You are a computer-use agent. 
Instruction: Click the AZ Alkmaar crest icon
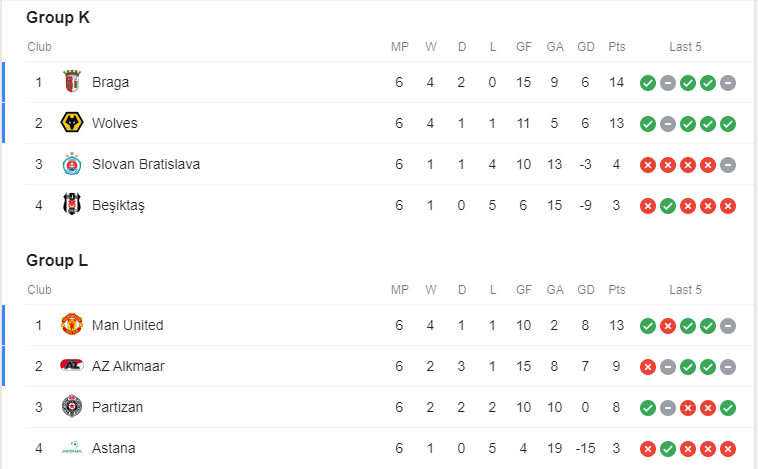point(71,366)
